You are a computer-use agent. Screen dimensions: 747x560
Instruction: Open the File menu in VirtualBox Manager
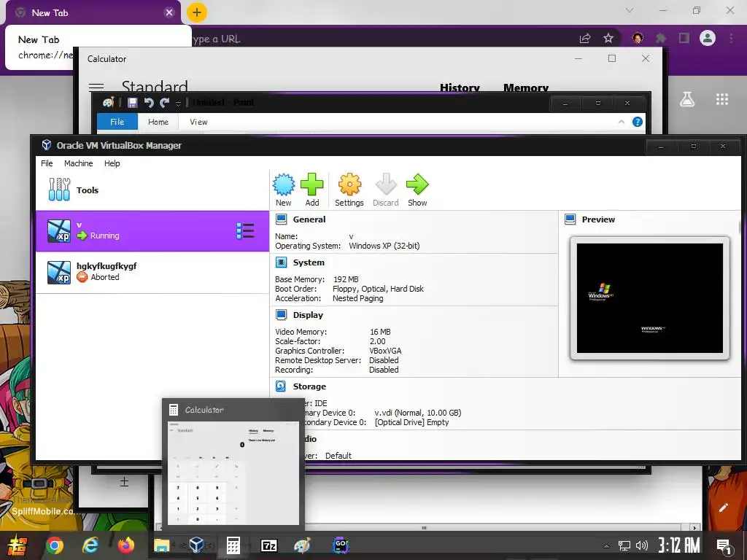pyautogui.click(x=47, y=163)
